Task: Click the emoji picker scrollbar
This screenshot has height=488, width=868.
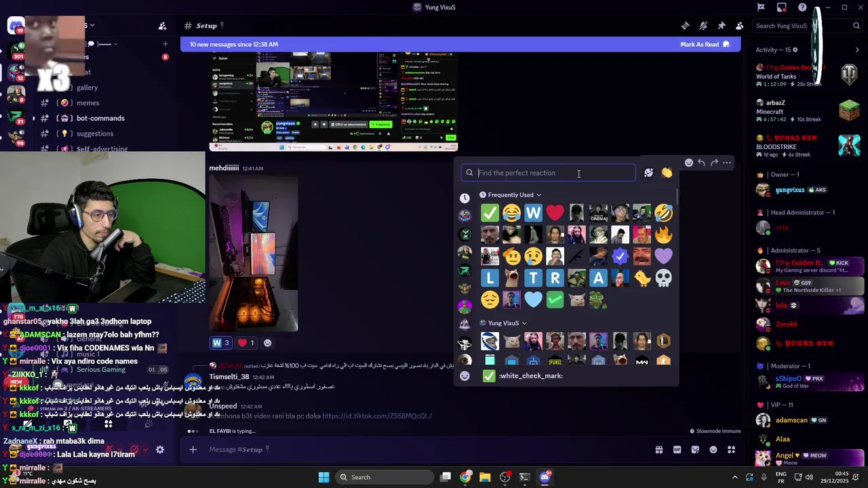Action: [x=677, y=197]
